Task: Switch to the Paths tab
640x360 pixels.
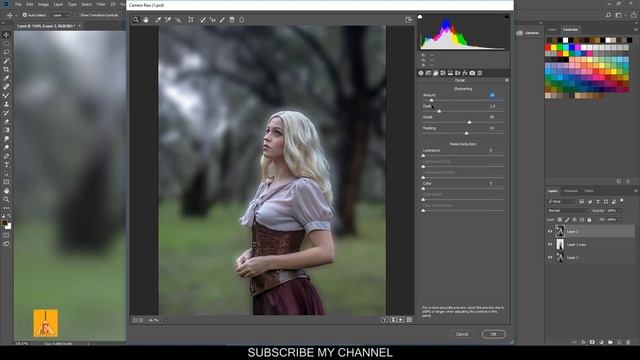Action: click(x=589, y=191)
